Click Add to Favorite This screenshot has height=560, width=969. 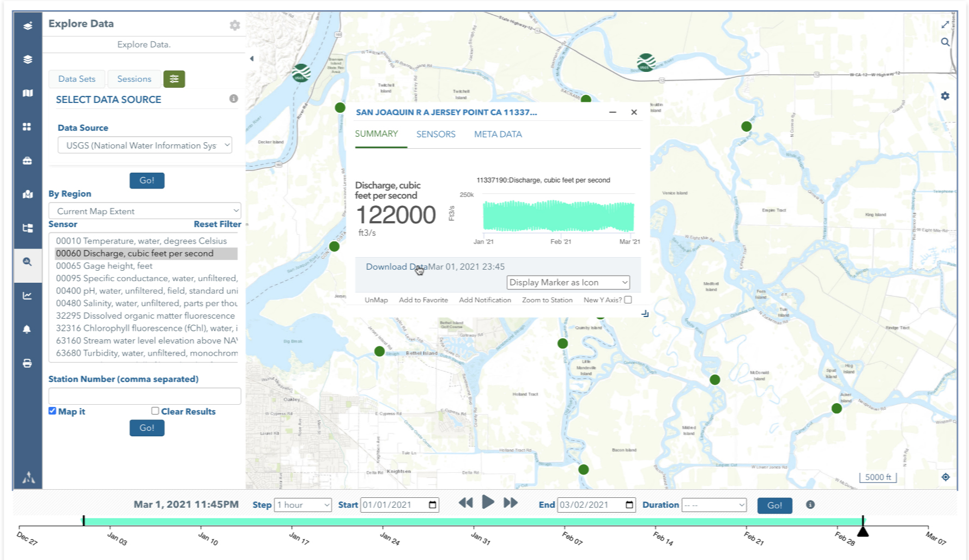tap(423, 300)
